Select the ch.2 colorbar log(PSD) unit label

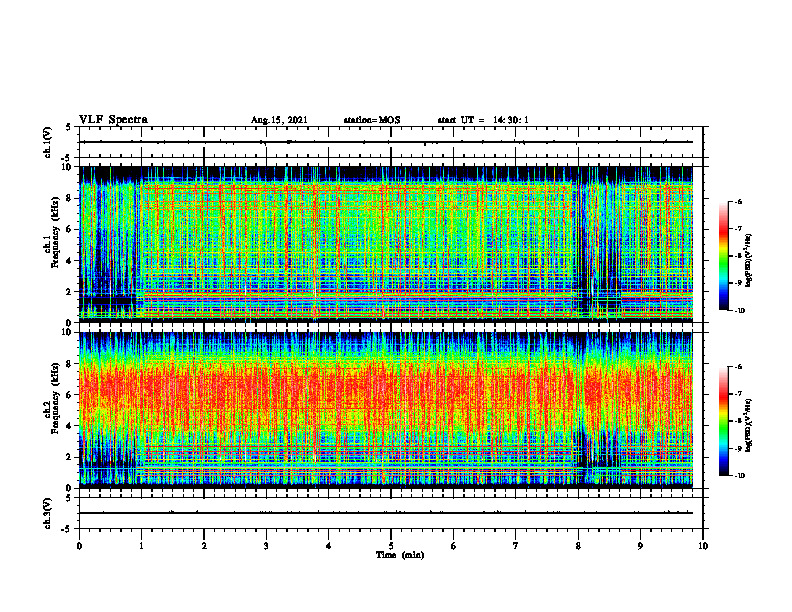(x=748, y=425)
